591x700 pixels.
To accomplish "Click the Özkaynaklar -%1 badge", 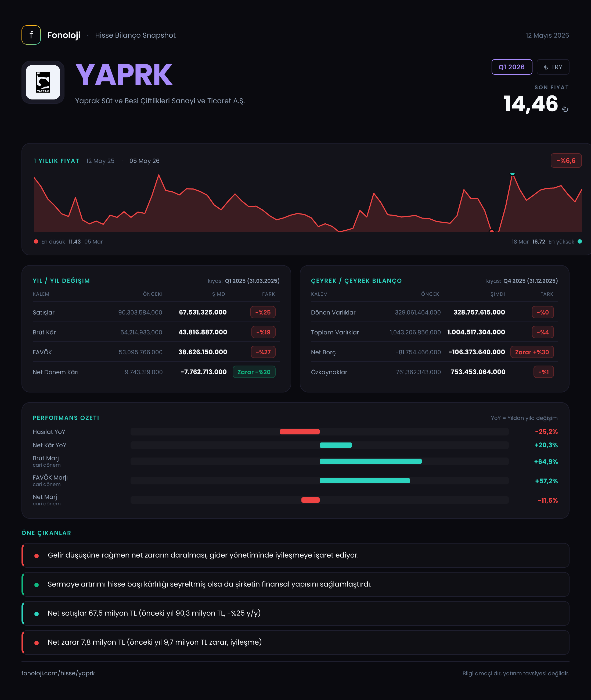I will (x=543, y=372).
